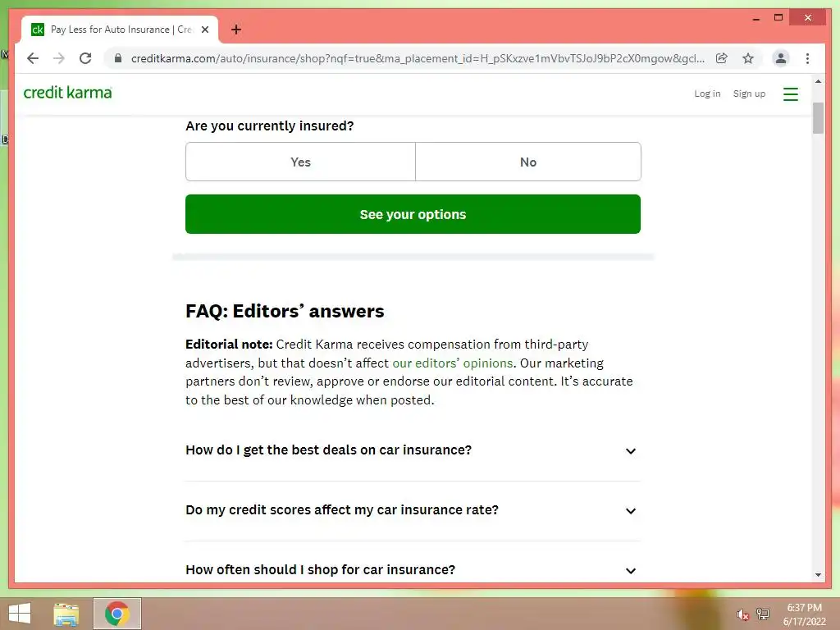
Task: Expand "How do I get the best deals" question
Action: coord(413,450)
